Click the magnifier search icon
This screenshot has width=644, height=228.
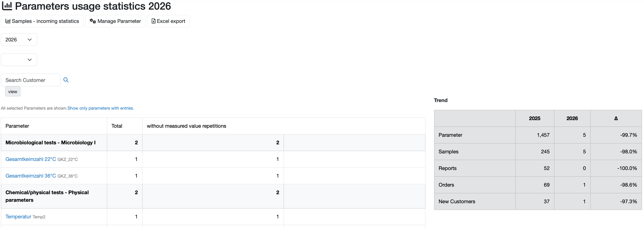coord(66,80)
